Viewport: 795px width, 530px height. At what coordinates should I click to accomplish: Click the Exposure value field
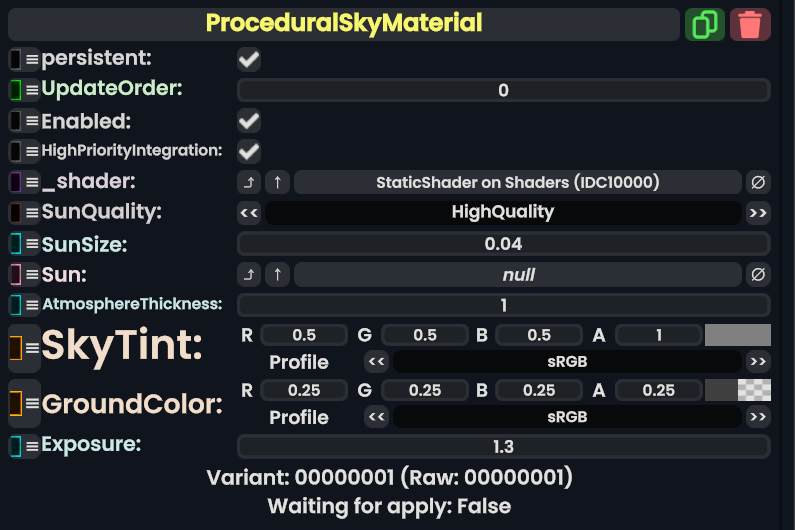click(503, 446)
